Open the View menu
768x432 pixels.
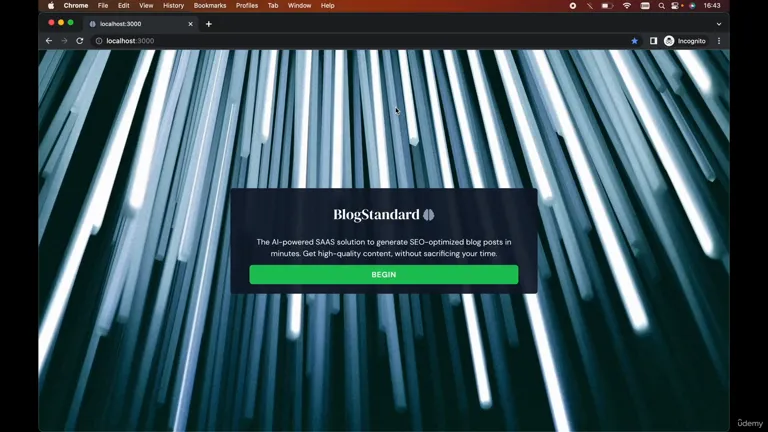146,6
